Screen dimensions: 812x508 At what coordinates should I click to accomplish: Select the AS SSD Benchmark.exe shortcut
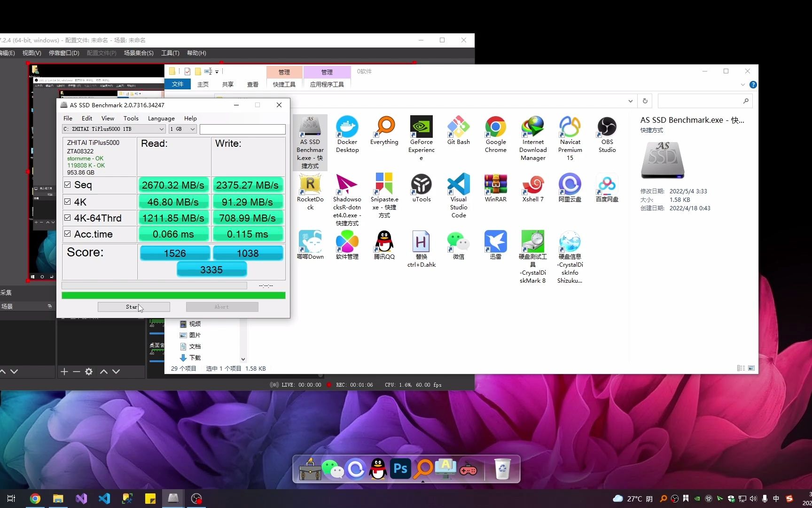point(310,143)
